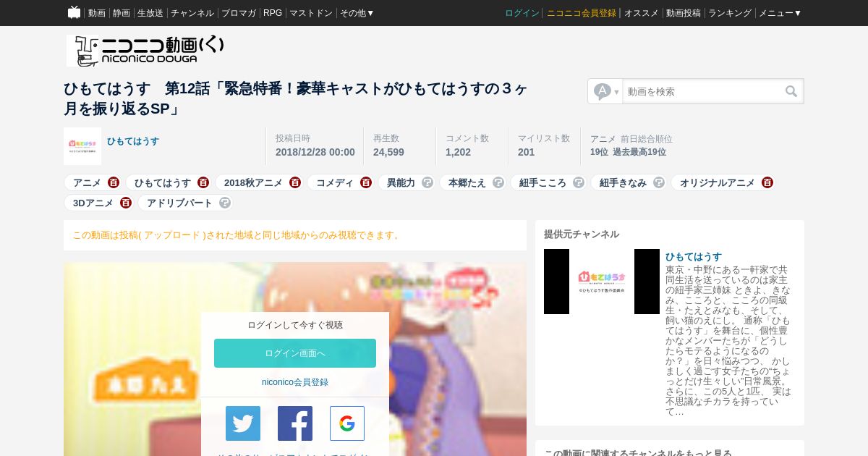Image resolution: width=868 pixels, height=456 pixels.
Task: Click the view count 24,599
Action: pyautogui.click(x=388, y=152)
